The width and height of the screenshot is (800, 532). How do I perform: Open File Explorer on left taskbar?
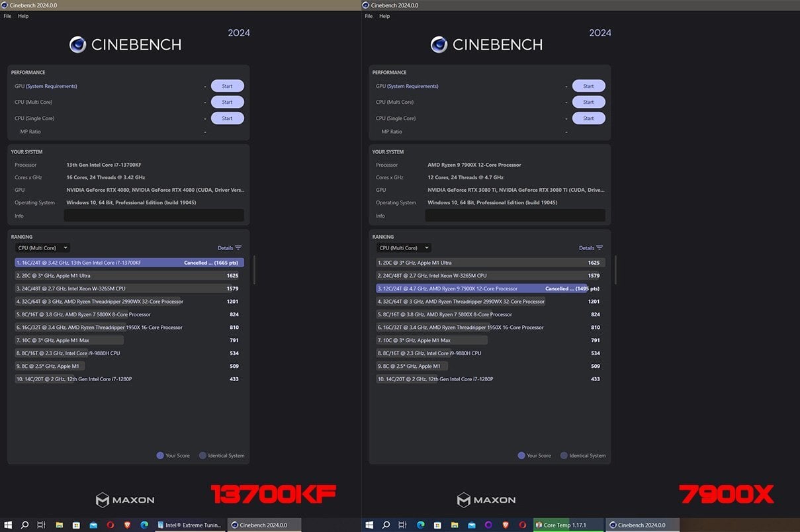click(x=60, y=525)
